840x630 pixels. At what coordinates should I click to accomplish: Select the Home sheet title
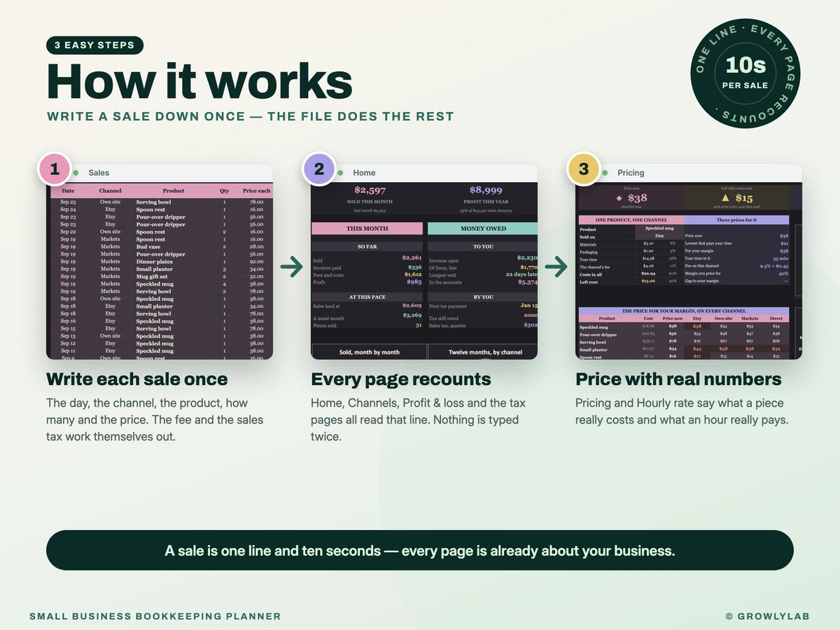point(364,173)
